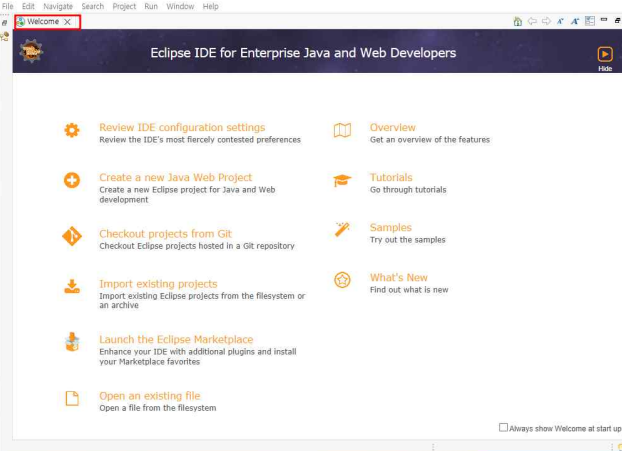Open the Window menu
The width and height of the screenshot is (622, 451).
point(180,6)
